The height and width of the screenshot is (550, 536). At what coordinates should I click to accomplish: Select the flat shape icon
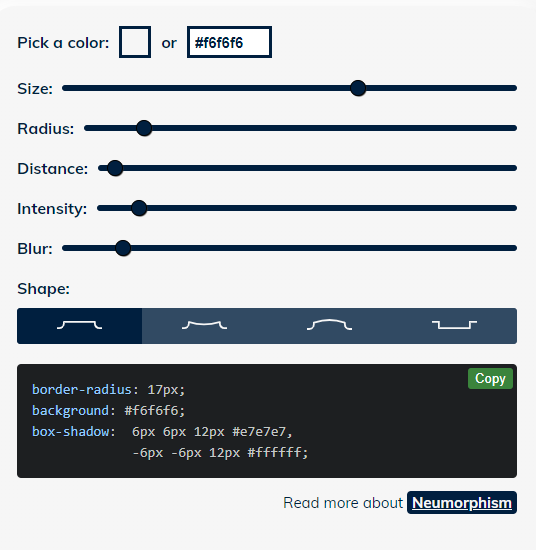tap(80, 326)
